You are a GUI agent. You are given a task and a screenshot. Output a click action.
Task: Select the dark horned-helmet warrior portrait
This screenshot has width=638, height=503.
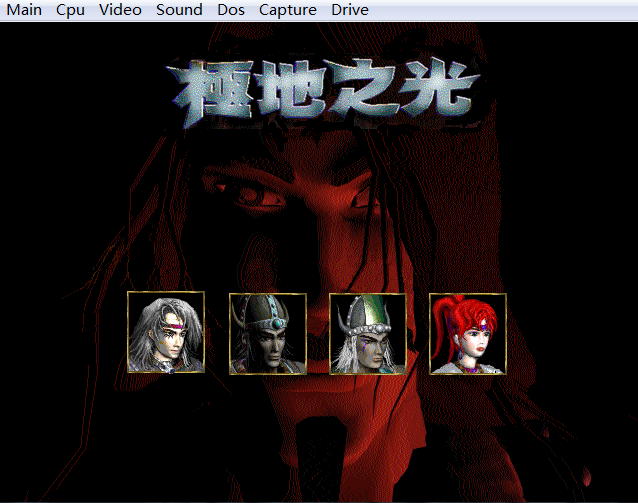pos(268,334)
